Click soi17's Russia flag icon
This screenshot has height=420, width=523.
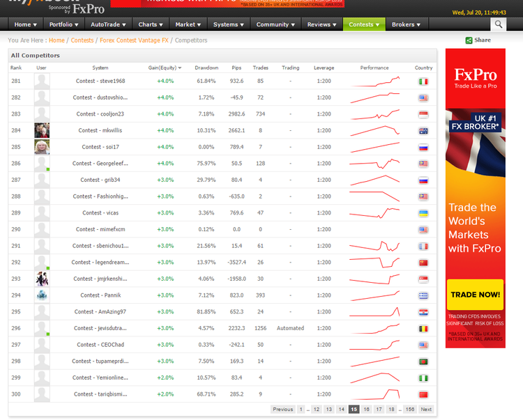point(423,148)
